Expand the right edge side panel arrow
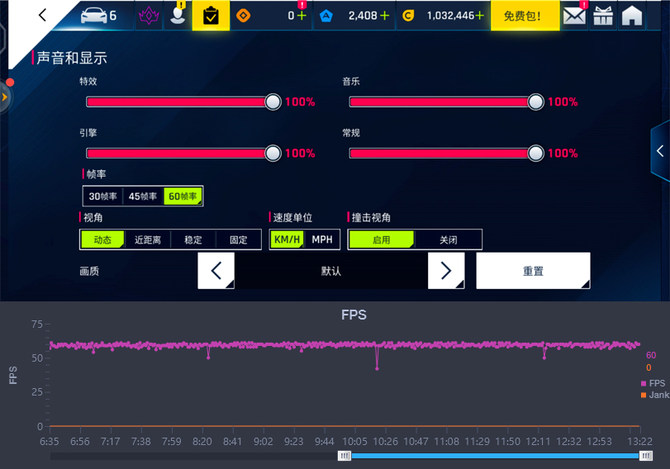This screenshot has width=670, height=469. [x=660, y=151]
